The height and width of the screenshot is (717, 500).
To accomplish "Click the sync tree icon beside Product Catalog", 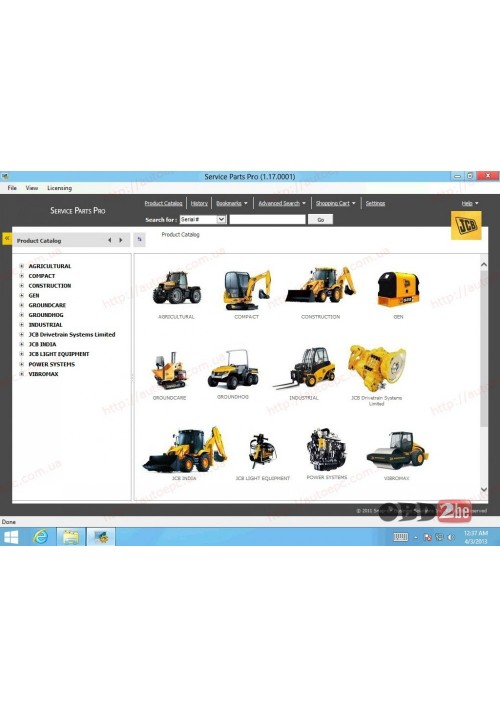I will click(x=140, y=240).
